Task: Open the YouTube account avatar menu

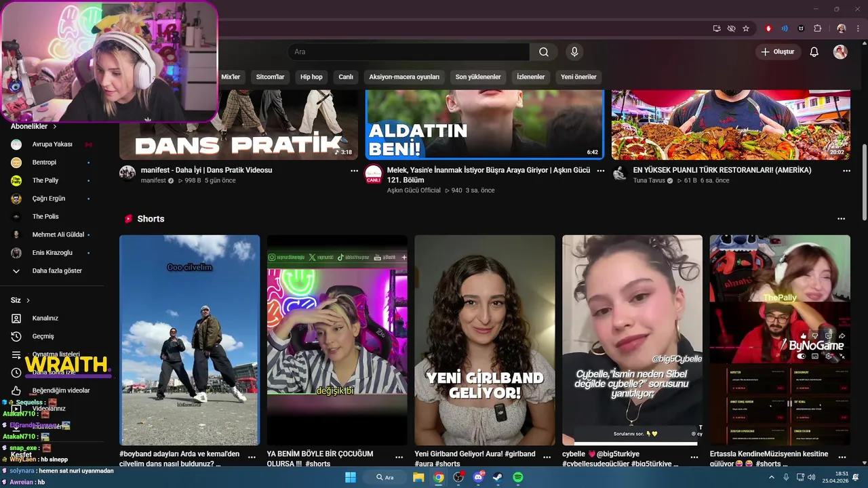Action: [x=840, y=52]
